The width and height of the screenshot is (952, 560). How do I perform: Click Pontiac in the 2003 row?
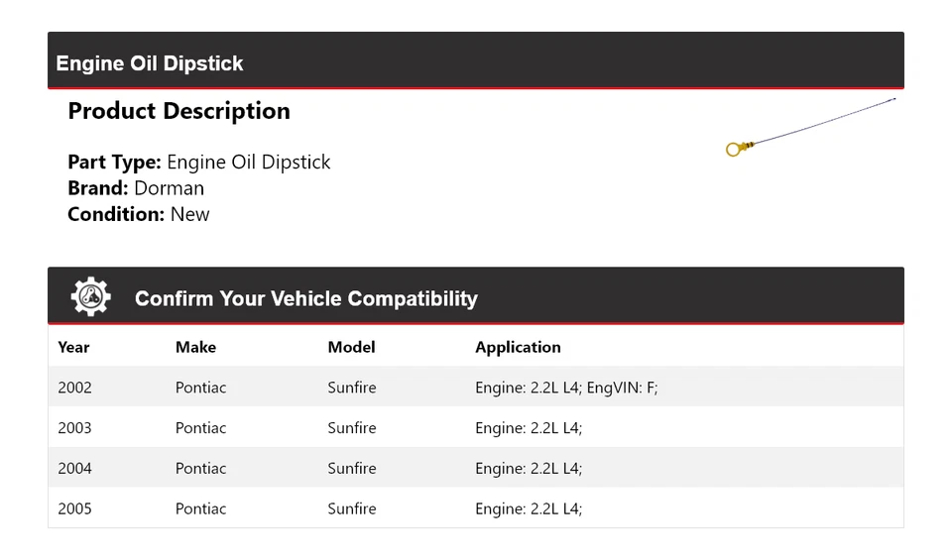tap(200, 428)
